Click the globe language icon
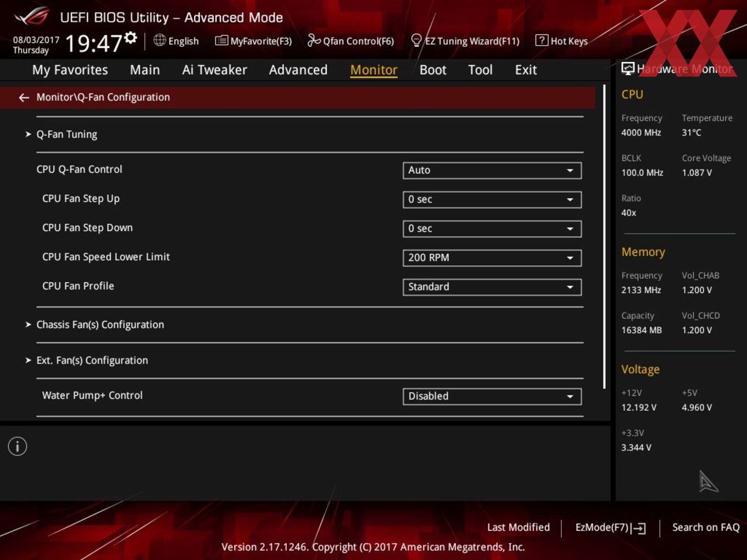 click(x=159, y=40)
